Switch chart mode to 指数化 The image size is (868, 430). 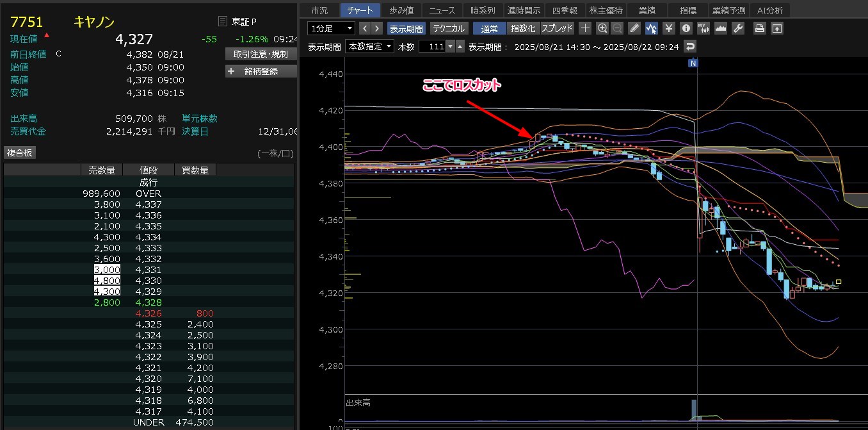tap(523, 28)
